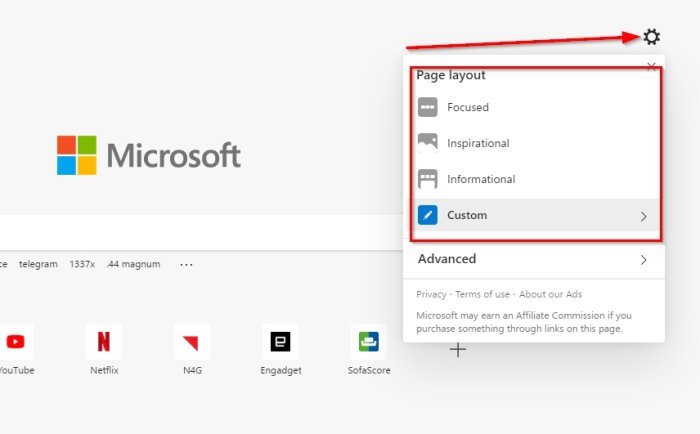Click the Focused layout icon
Screen dimensions: 700x434
pyautogui.click(x=428, y=107)
